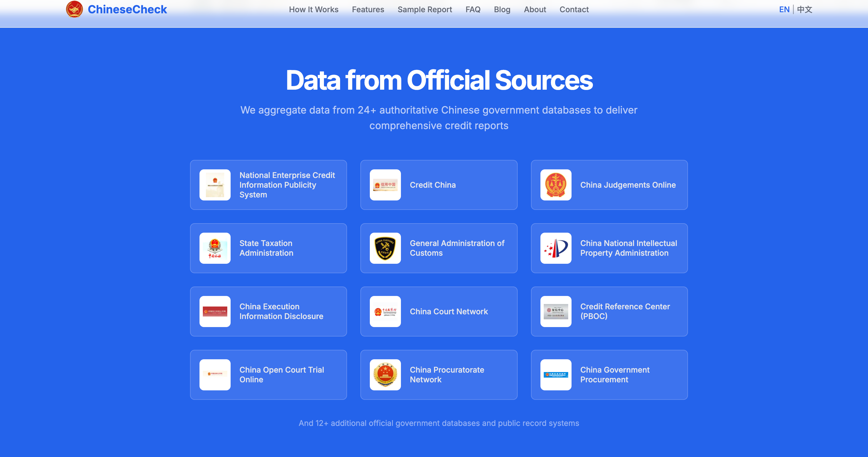Screen dimensions: 868x457
Task: Open the Blog nav link
Action: point(502,9)
